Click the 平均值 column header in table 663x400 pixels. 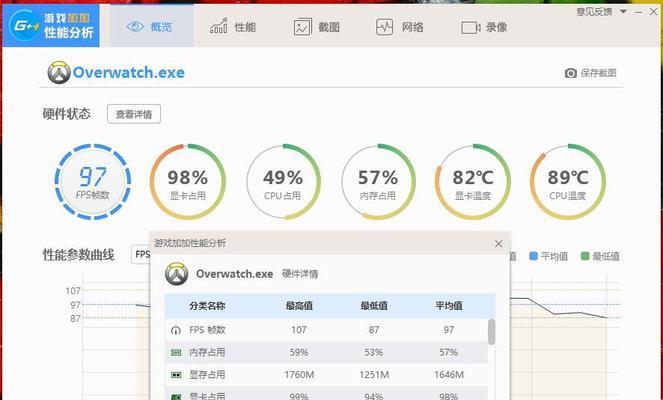[x=449, y=306]
